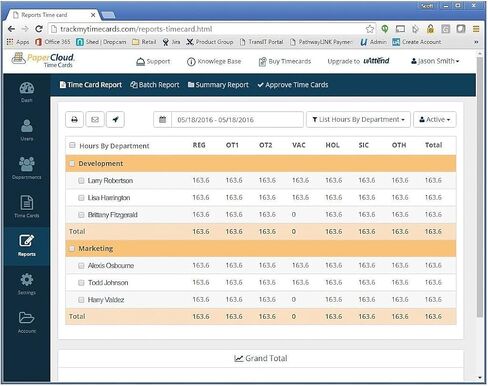Open the Active status dropdown

pos(435,119)
